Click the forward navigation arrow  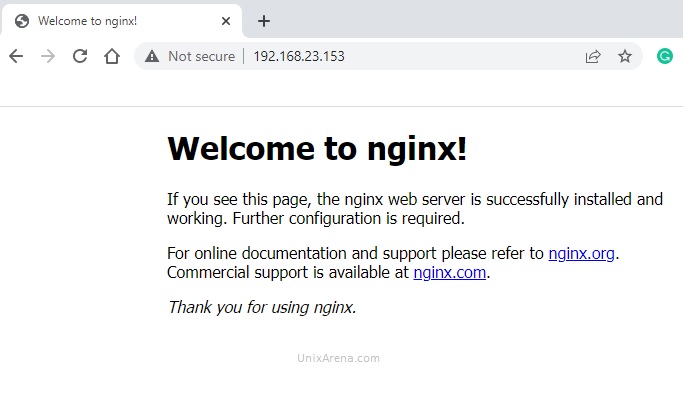tap(48, 56)
